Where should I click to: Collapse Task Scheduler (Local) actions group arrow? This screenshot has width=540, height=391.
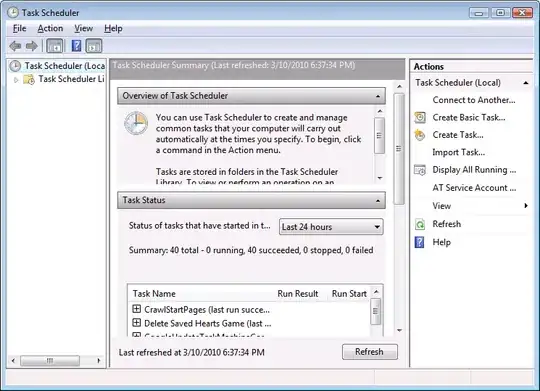(x=526, y=83)
